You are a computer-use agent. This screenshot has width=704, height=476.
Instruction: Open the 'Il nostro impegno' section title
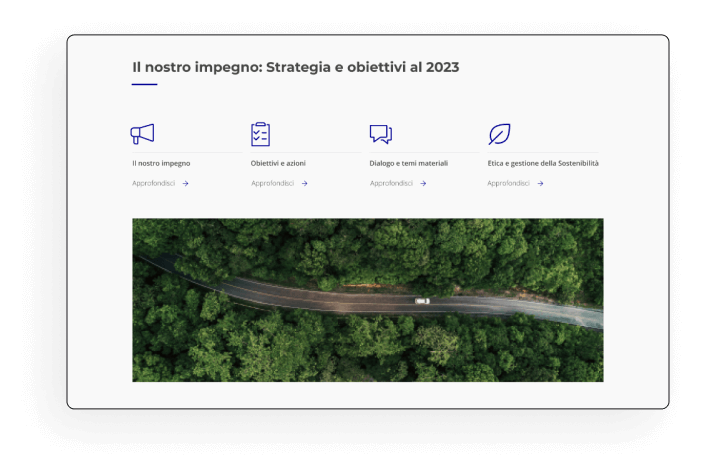click(x=161, y=162)
